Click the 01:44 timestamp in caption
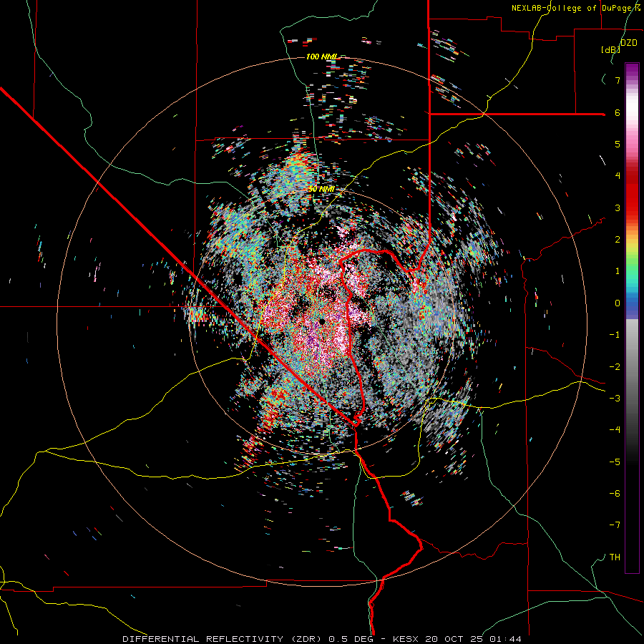The width and height of the screenshot is (644, 644). pyautogui.click(x=505, y=639)
